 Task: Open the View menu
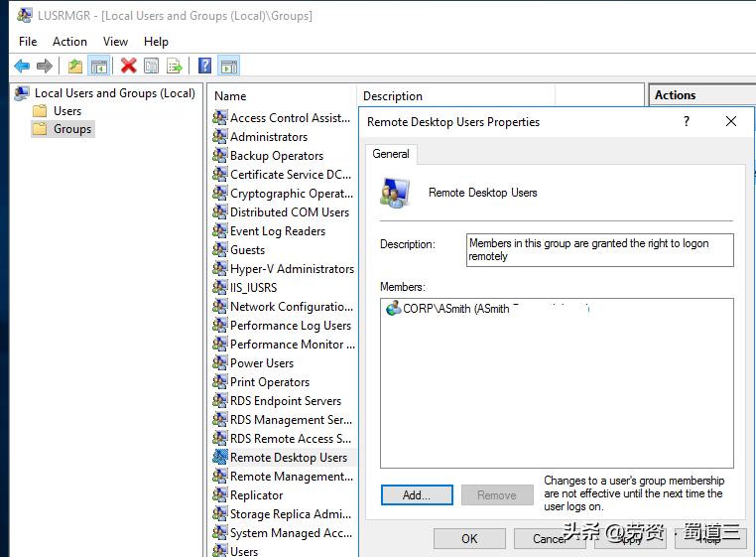115,42
